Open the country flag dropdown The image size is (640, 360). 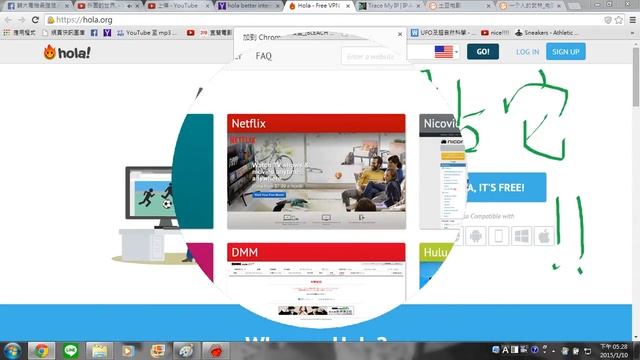(x=446, y=52)
